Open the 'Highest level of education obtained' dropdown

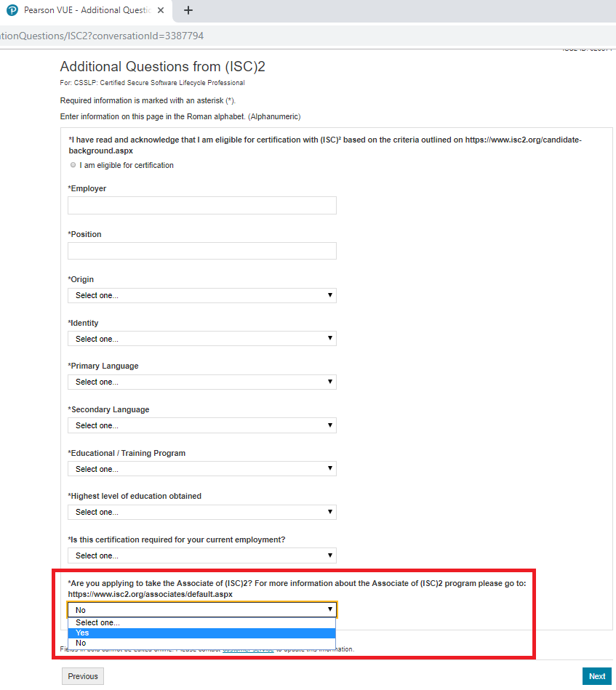[201, 512]
